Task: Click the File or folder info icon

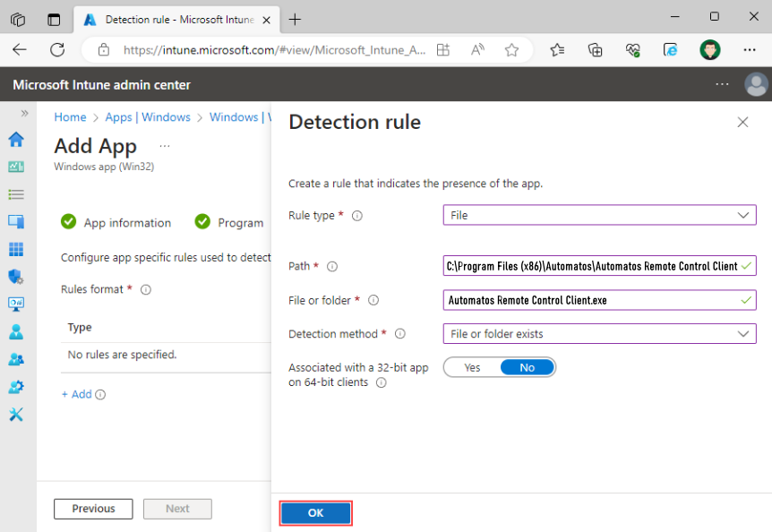Action: [373, 300]
